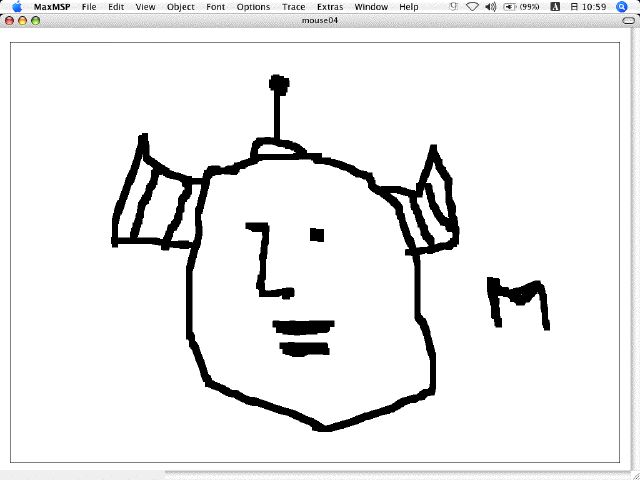Viewport: 640px width, 480px height.
Task: Toggle the mouse04 toolbar pill button
Action: 629,20
